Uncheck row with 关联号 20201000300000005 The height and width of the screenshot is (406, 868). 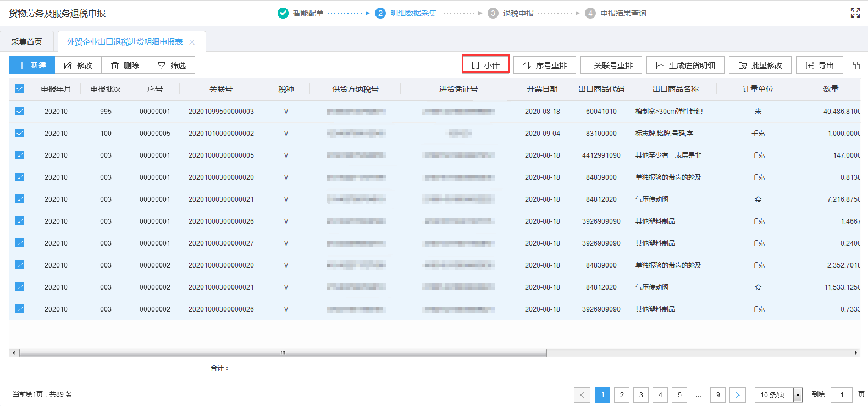pos(20,155)
